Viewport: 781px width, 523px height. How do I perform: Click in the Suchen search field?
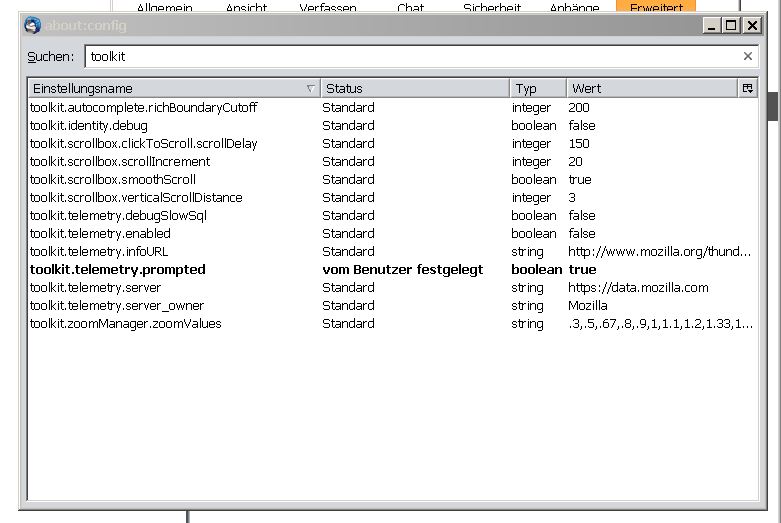point(410,57)
